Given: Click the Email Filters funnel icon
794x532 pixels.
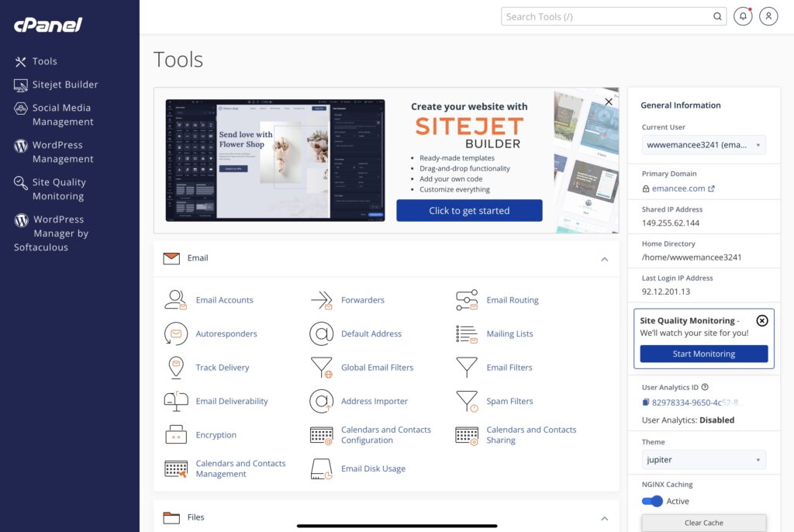Looking at the screenshot, I should [x=467, y=368].
